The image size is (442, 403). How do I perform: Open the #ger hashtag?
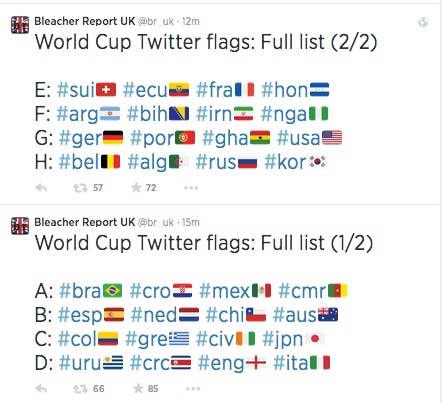click(80, 138)
